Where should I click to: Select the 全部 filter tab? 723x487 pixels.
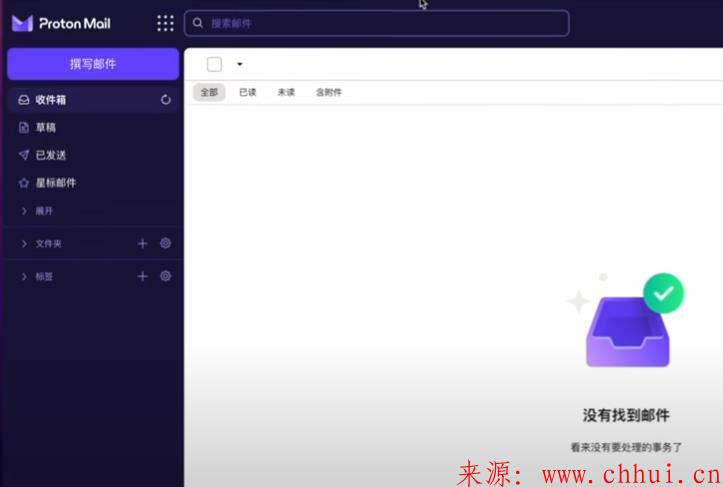[x=209, y=92]
